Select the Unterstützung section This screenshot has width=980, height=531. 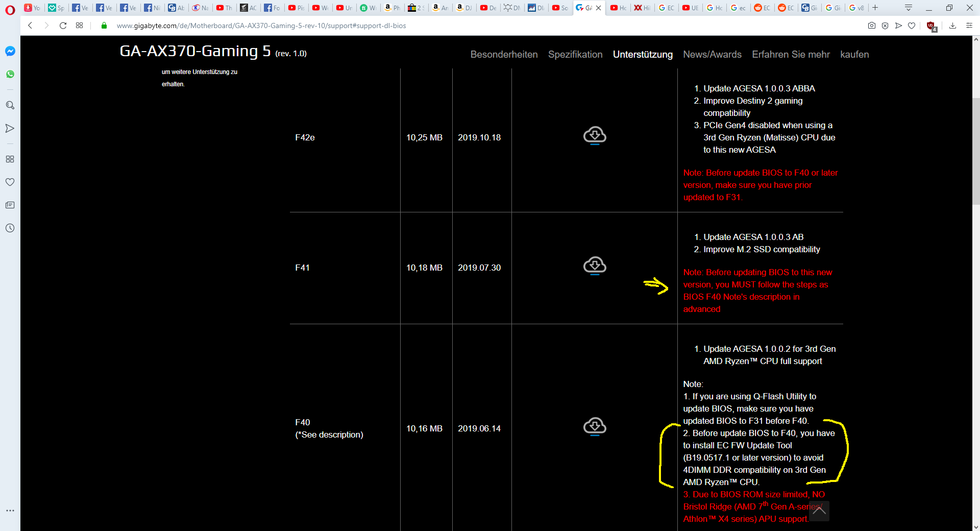pos(643,54)
